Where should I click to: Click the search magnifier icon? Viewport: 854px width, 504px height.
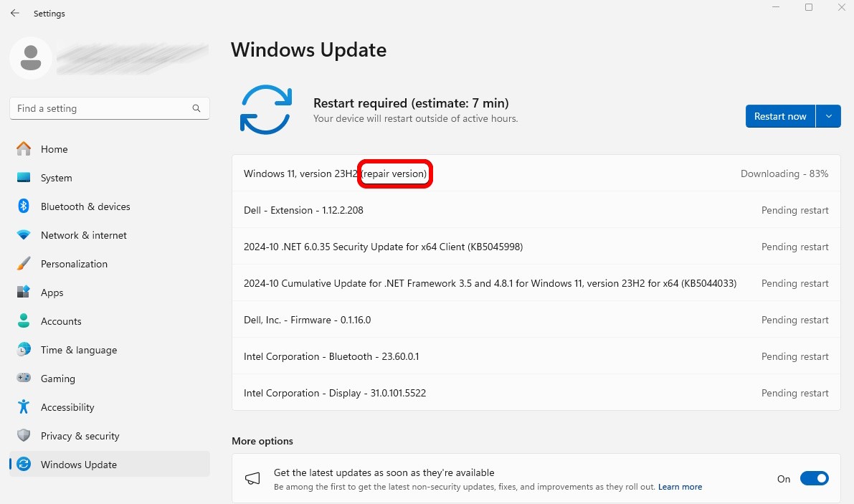coord(196,108)
